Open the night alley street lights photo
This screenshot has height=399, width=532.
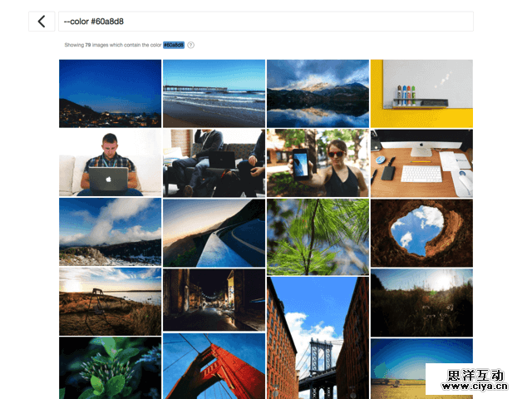pos(214,300)
